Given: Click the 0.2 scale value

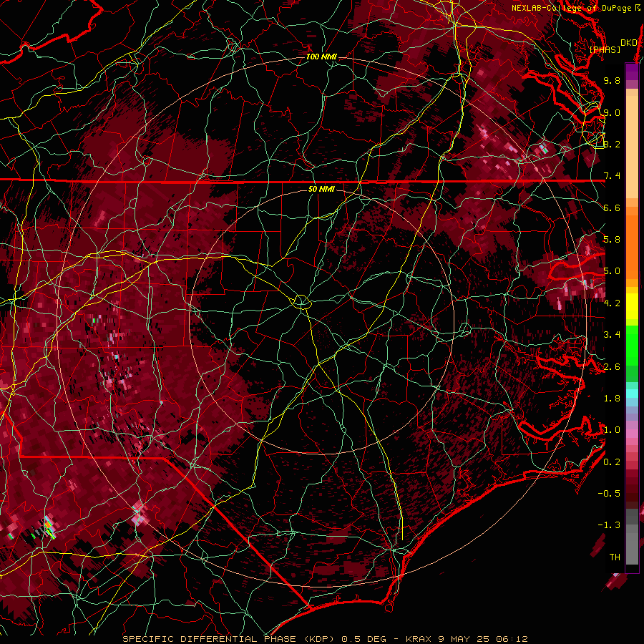Looking at the screenshot, I should tap(612, 462).
